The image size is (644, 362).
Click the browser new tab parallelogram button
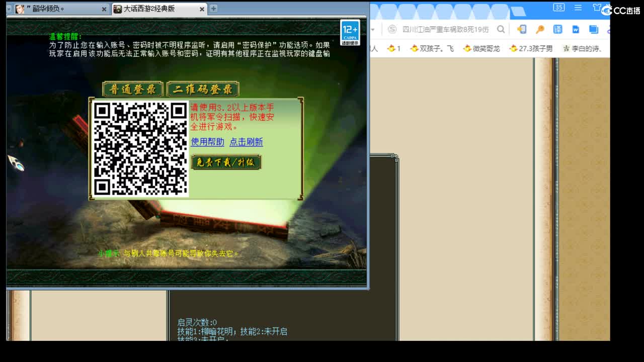(x=518, y=12)
